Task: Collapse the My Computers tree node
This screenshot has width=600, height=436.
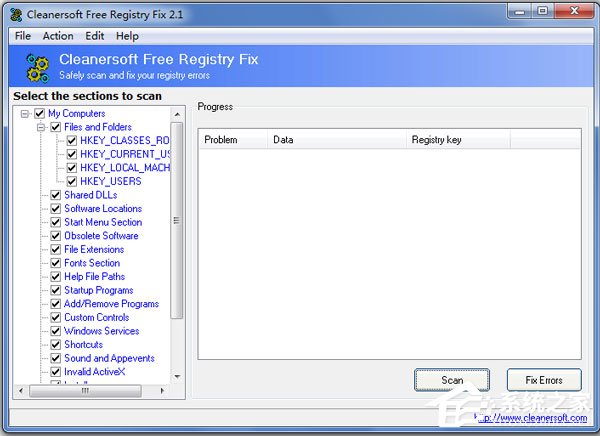Action: [x=25, y=114]
